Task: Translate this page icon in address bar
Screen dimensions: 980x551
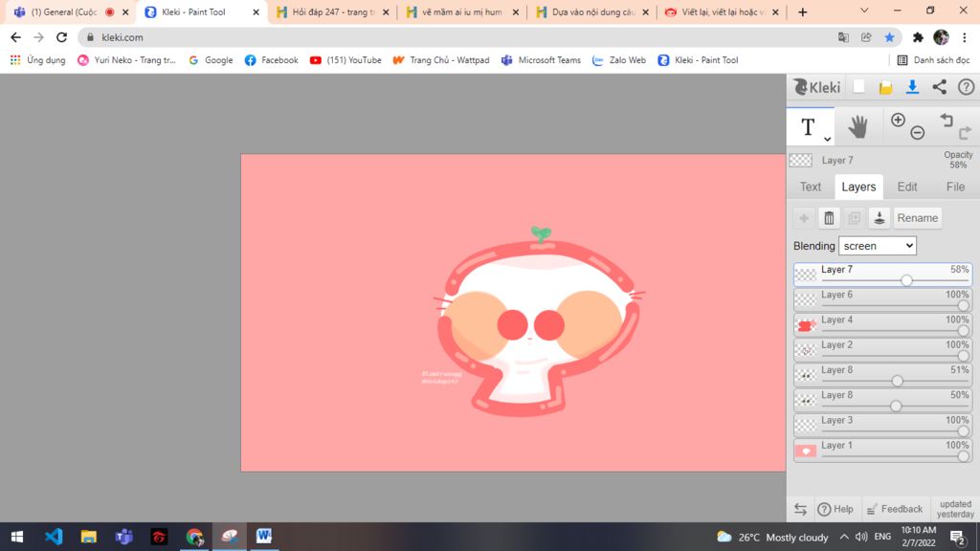Action: tap(843, 37)
